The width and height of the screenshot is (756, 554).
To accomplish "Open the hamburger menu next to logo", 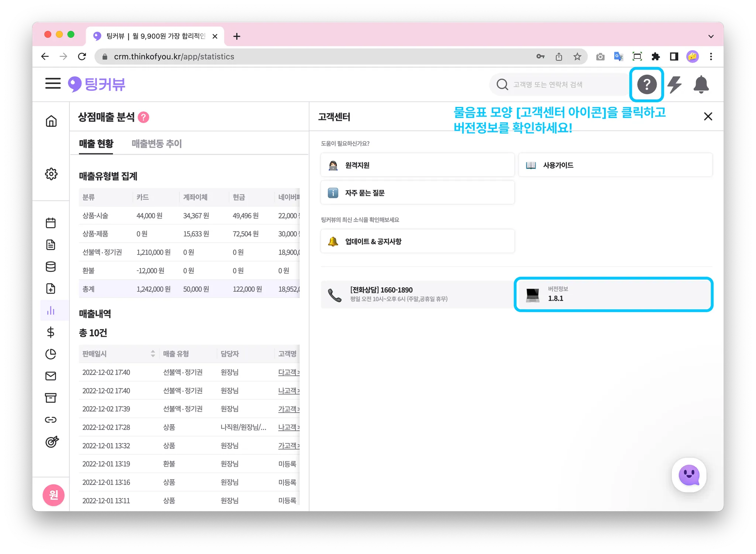I will (x=53, y=83).
